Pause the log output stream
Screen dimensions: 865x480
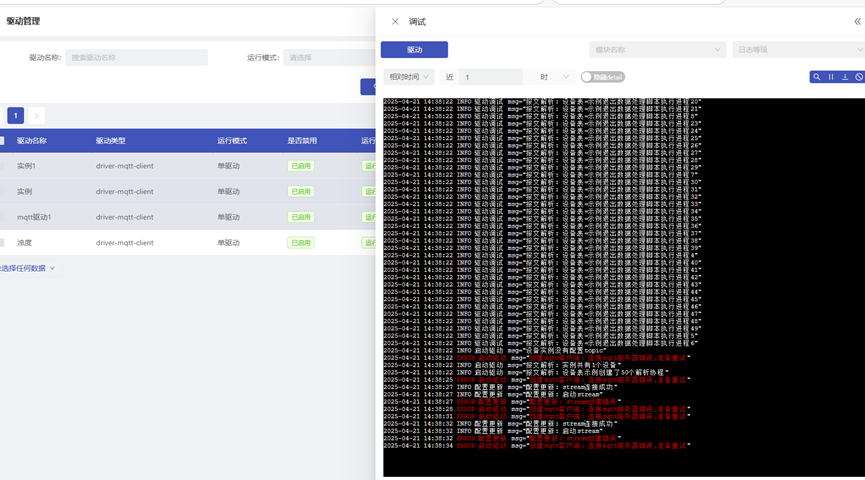(x=831, y=77)
